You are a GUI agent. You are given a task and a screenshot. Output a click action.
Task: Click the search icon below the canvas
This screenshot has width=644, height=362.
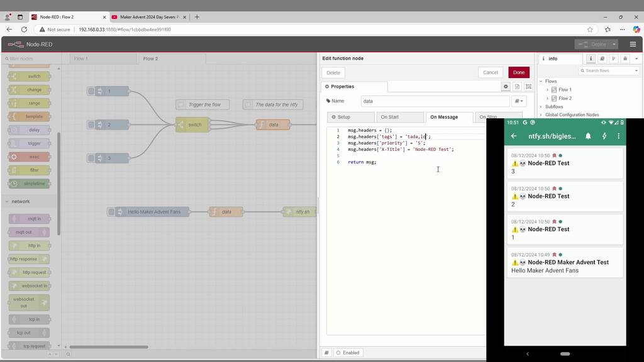point(68,354)
